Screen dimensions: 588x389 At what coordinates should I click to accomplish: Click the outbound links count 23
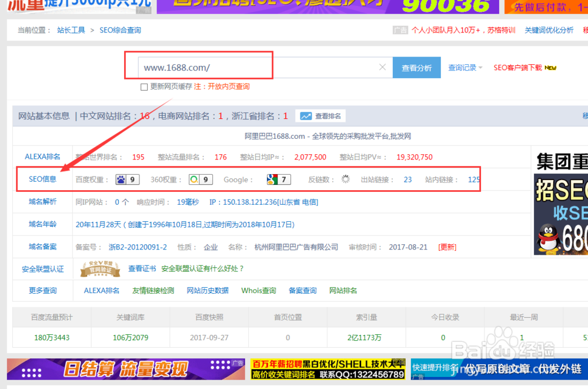(x=407, y=179)
